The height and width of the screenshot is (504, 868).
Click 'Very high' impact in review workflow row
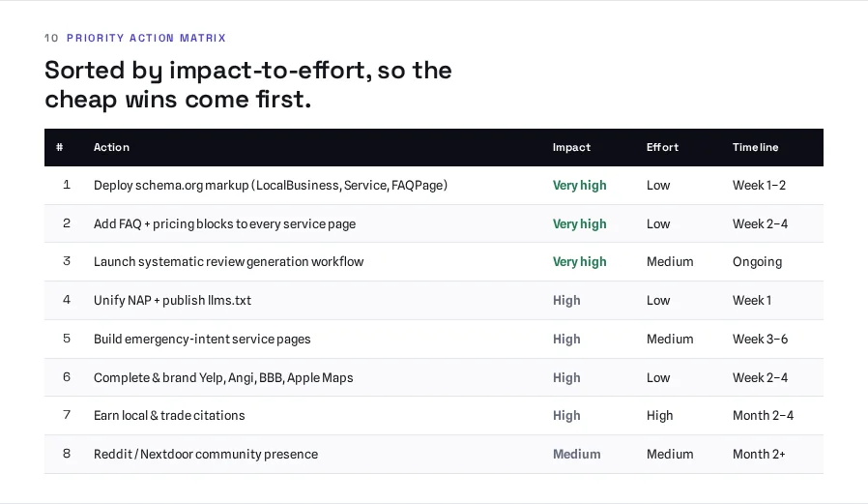(579, 261)
